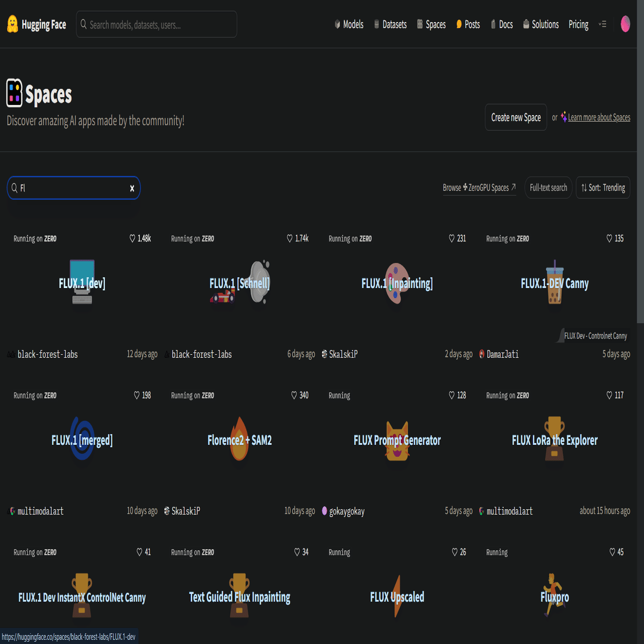Screen dimensions: 644x644
Task: Click heart icon on FLUX.1 [Schnell] card
Action: click(290, 239)
